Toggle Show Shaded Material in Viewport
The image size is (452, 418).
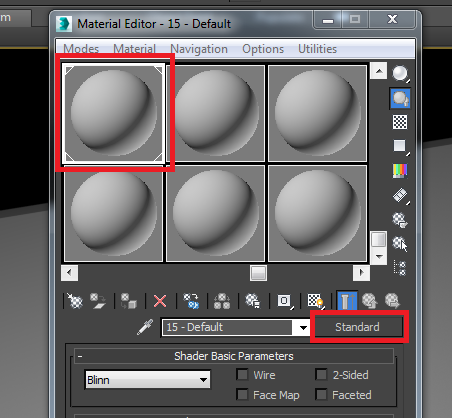[315, 301]
